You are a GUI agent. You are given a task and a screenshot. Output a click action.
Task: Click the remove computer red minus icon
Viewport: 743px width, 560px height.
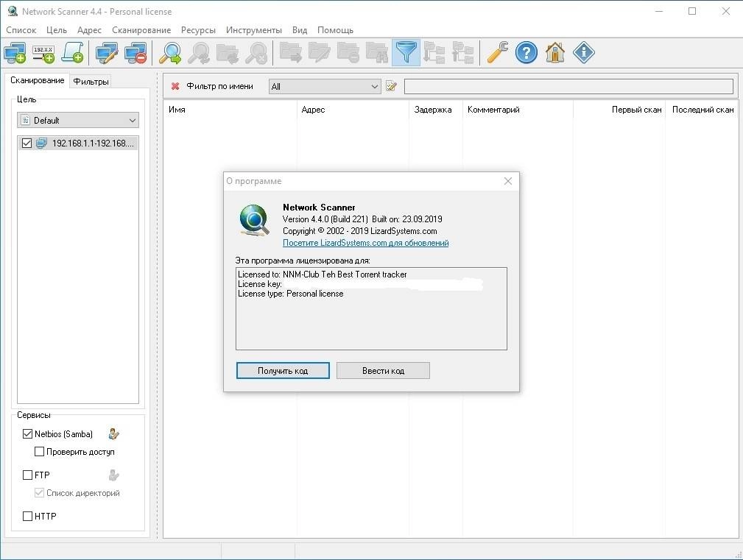[135, 52]
